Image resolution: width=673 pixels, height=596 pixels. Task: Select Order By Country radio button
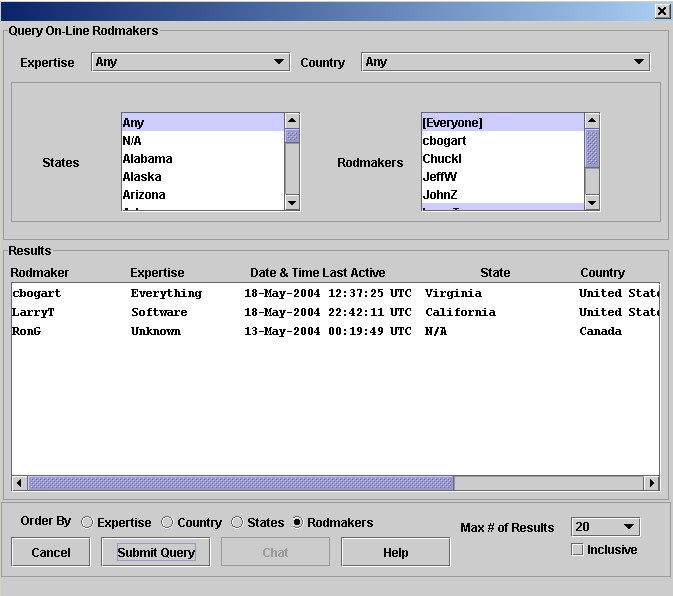pyautogui.click(x=168, y=522)
